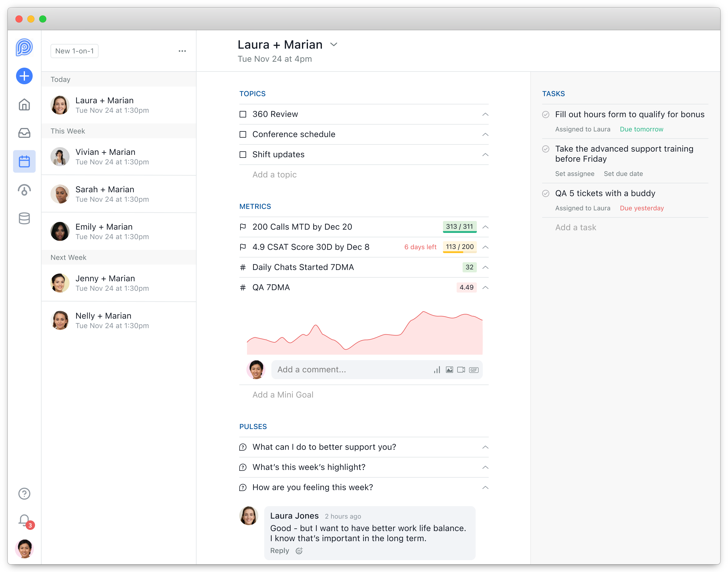
Task: Click the notifications bell icon
Action: (x=24, y=520)
